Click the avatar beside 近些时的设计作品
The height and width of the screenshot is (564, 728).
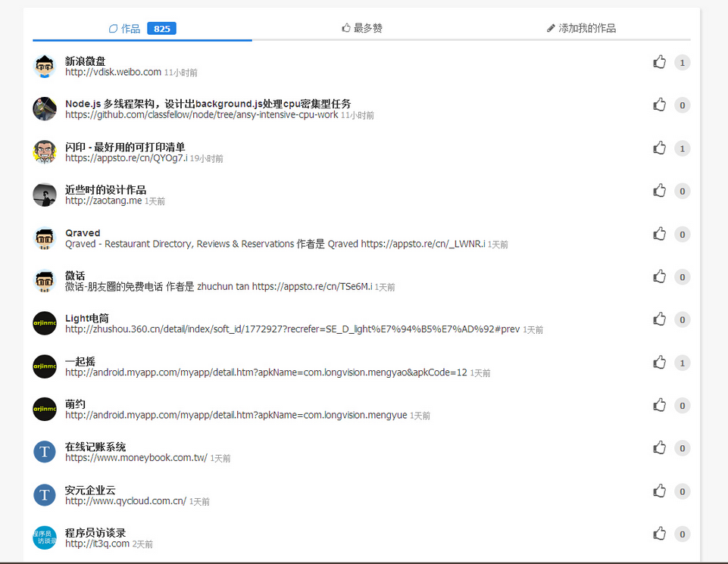click(45, 195)
